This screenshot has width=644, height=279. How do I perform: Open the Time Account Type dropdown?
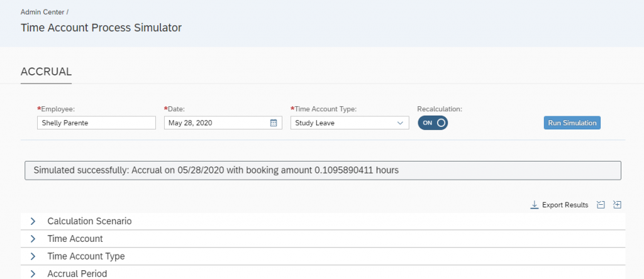[350, 123]
